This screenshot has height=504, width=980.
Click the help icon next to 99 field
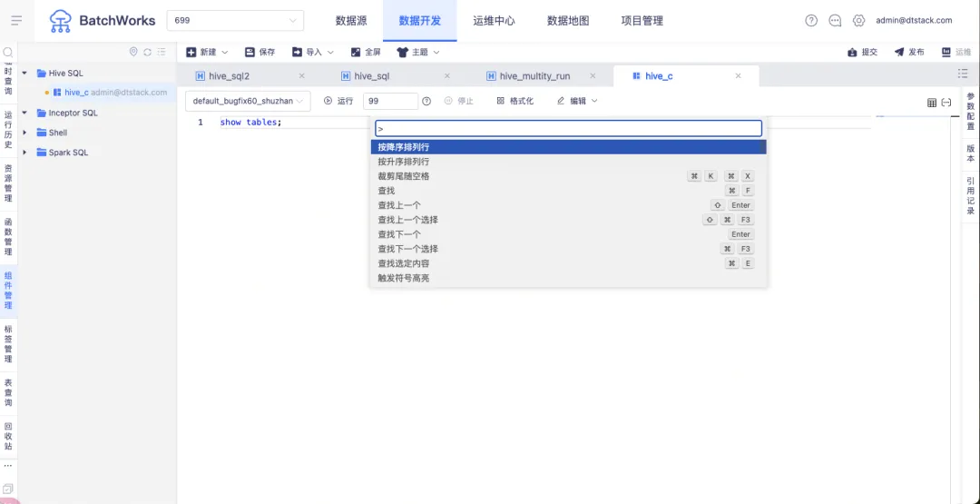coord(426,101)
